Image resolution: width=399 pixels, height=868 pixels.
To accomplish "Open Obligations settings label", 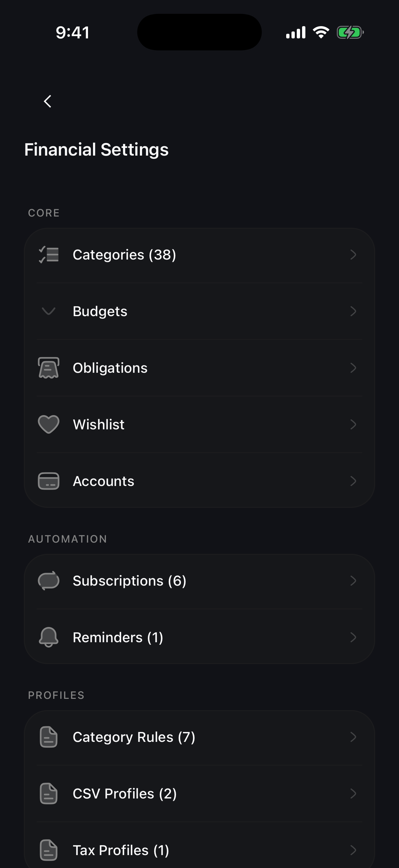I will coord(110,368).
